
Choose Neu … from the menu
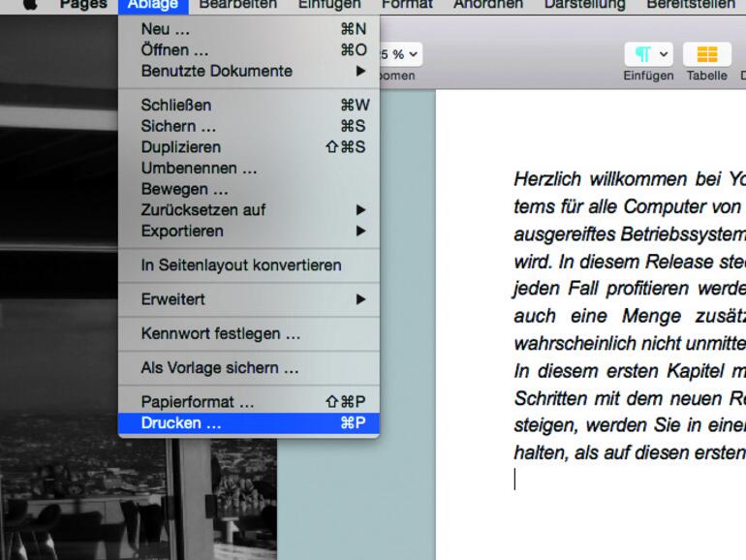pyautogui.click(x=249, y=29)
